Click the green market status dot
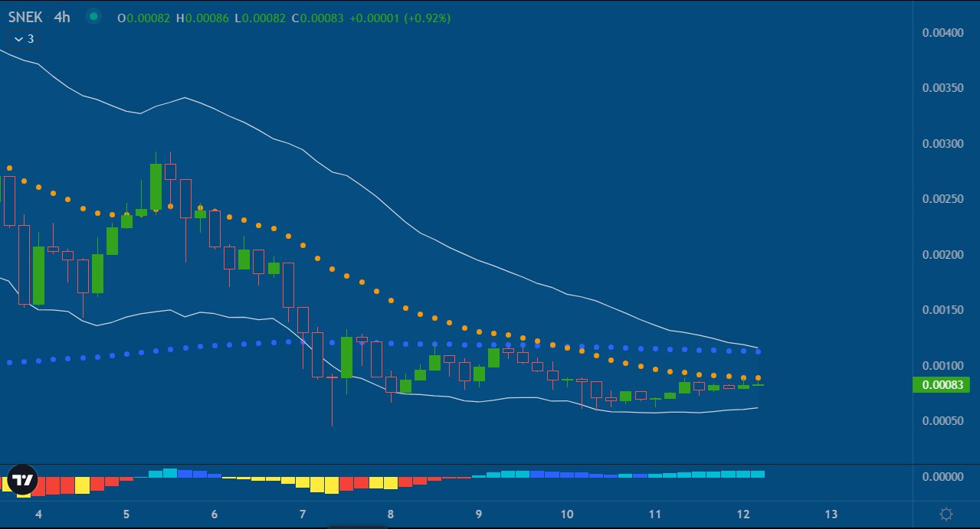 93,16
